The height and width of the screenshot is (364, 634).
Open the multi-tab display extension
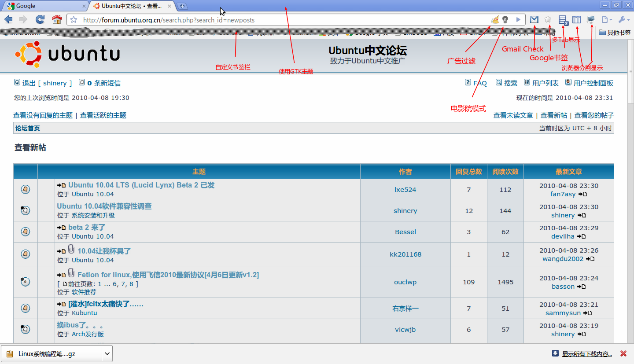point(563,19)
